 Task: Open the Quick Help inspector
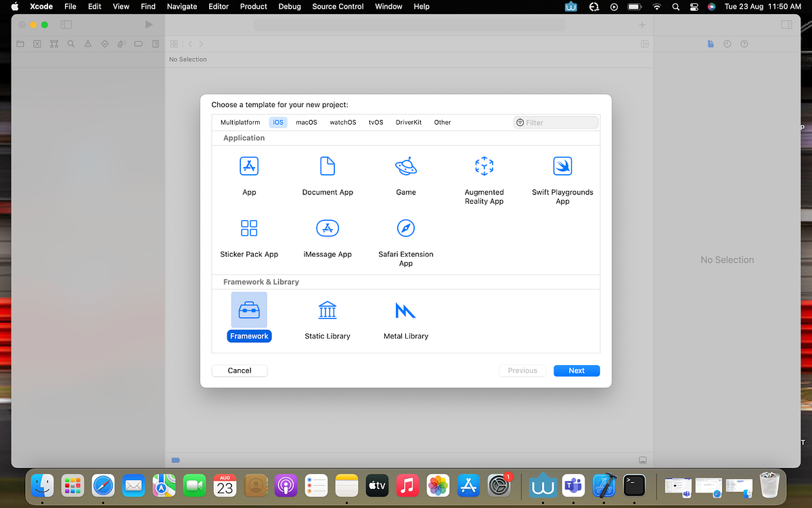(x=744, y=43)
